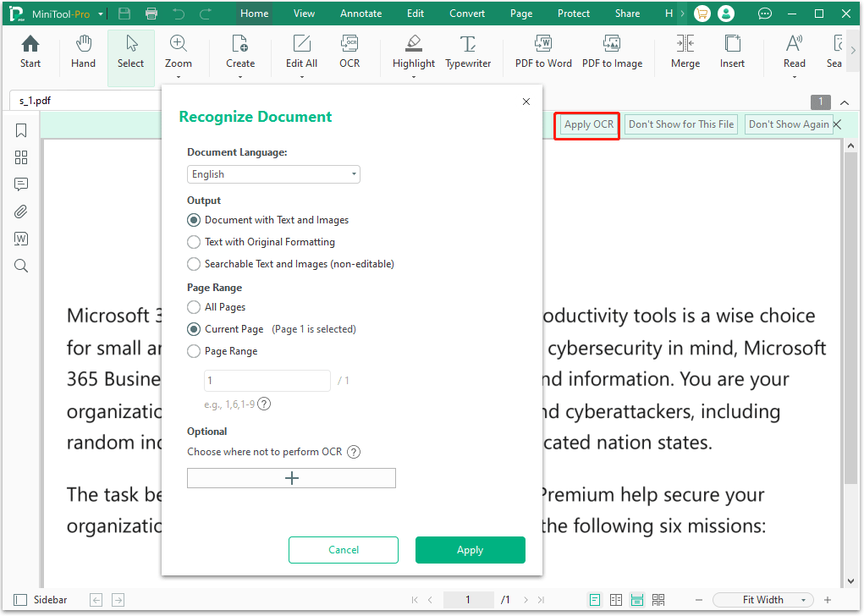Open the View tab
The width and height of the screenshot is (864, 616).
pos(304,14)
